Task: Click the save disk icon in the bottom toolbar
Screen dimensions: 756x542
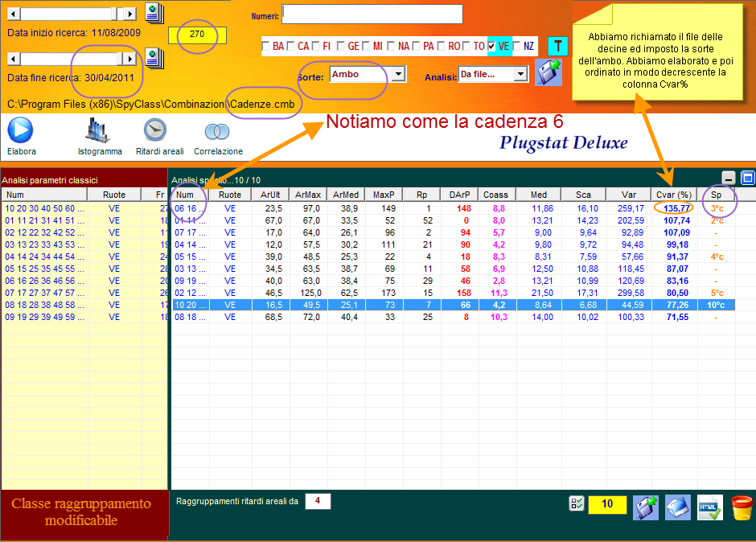Action: (646, 507)
